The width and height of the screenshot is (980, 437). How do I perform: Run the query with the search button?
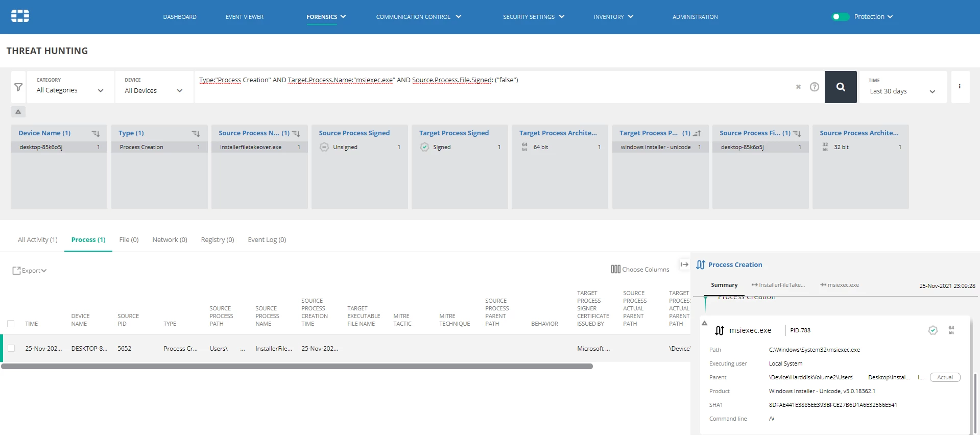841,87
